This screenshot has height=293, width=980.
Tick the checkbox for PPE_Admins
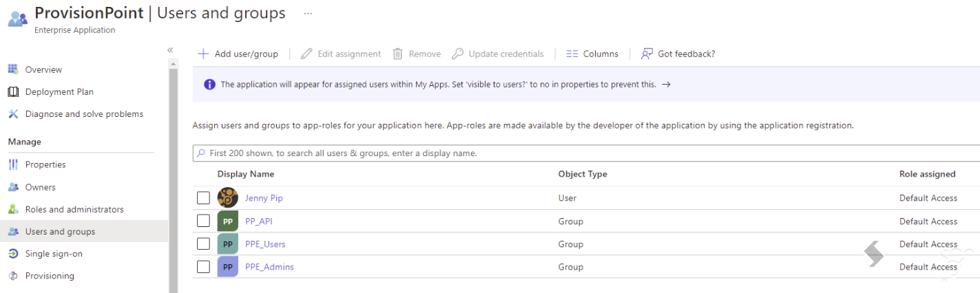(x=203, y=266)
